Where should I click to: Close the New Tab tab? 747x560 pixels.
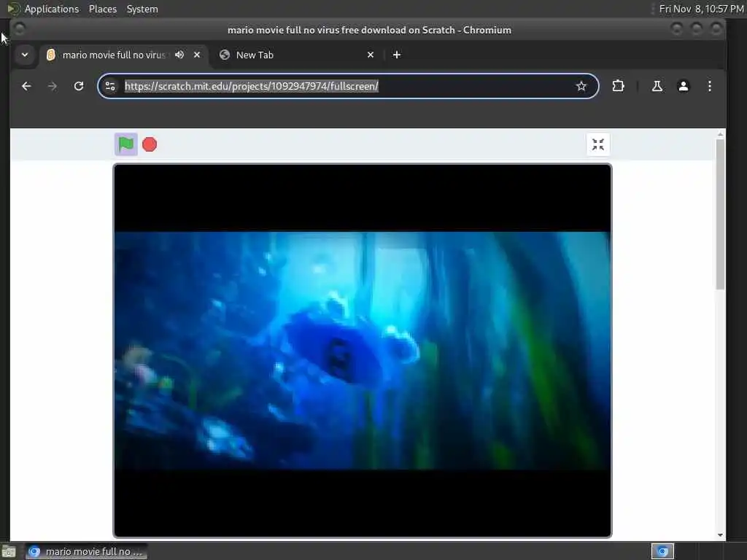click(x=371, y=55)
